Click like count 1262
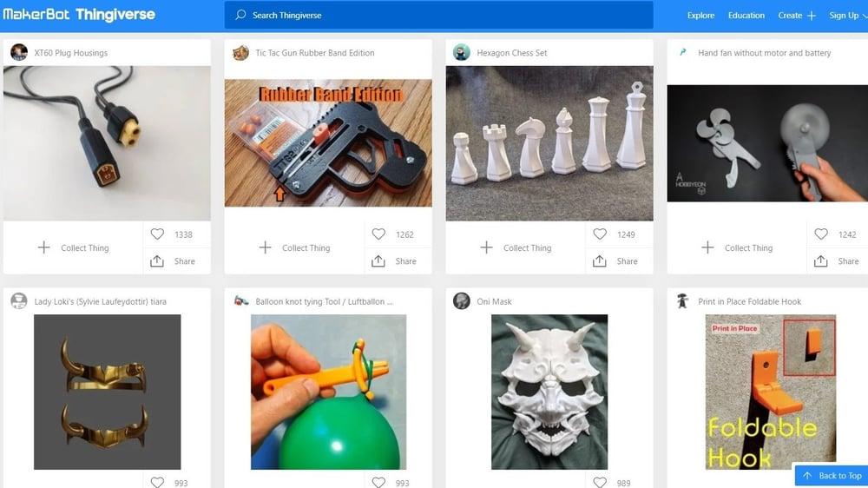 click(404, 234)
